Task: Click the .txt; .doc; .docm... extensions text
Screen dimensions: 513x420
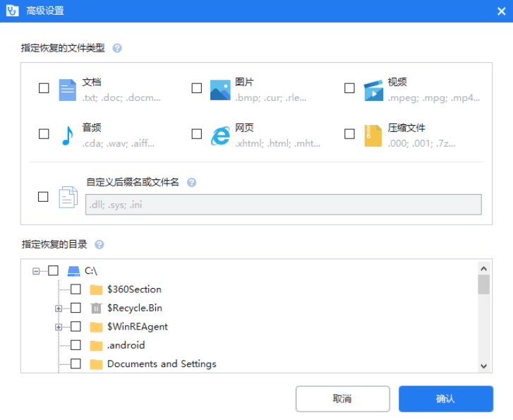Action: pos(121,98)
